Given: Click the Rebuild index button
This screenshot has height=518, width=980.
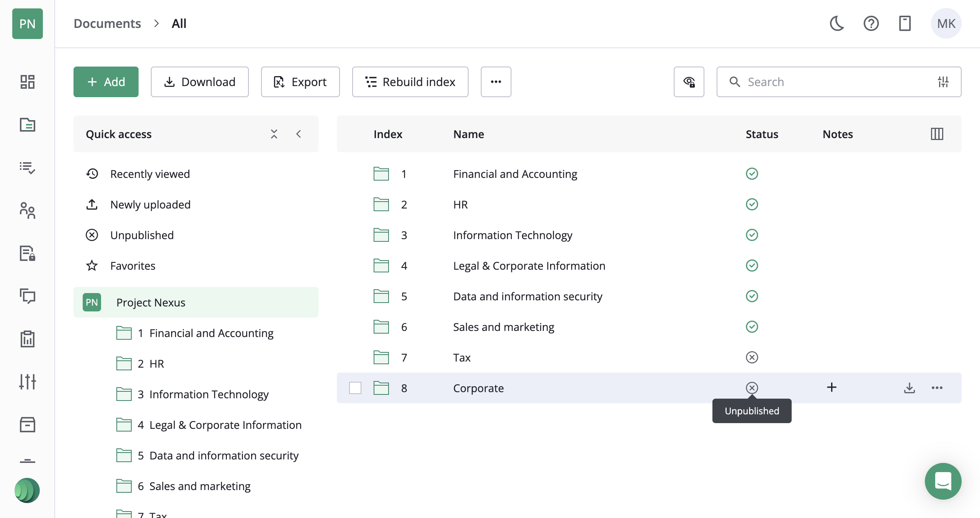Looking at the screenshot, I should [410, 82].
